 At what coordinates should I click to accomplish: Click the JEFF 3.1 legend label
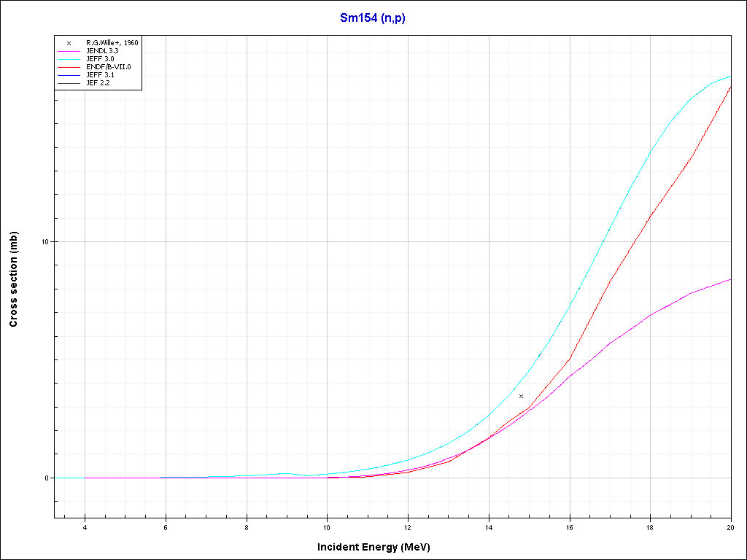pyautogui.click(x=100, y=75)
